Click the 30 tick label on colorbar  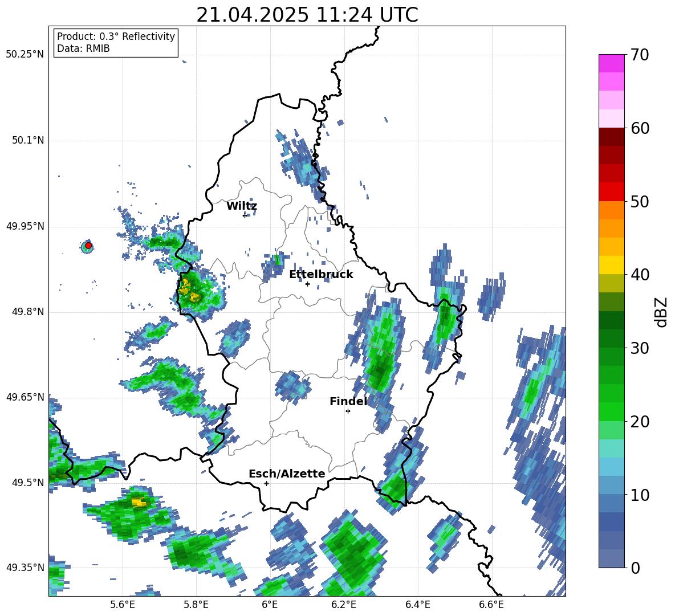[639, 348]
